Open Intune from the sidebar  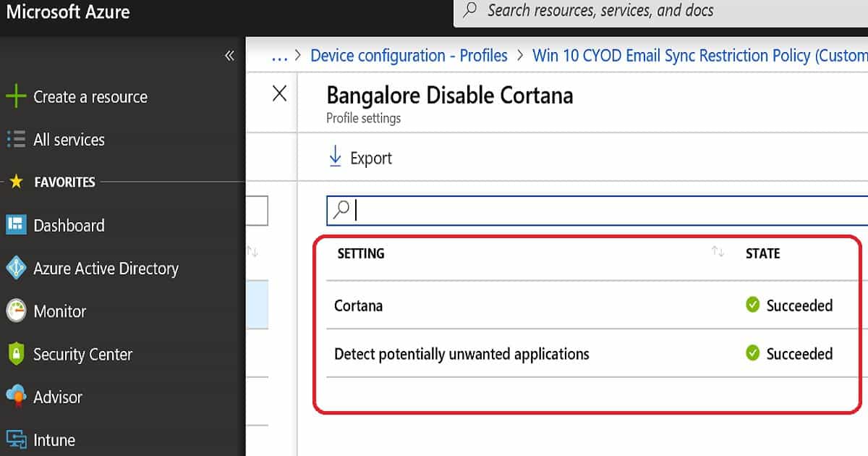[54, 440]
